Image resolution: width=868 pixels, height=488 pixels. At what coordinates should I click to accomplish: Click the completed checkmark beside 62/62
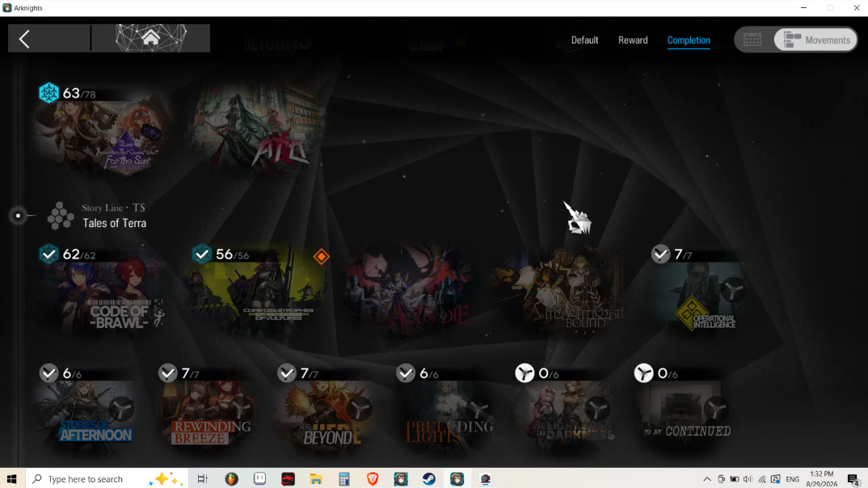click(48, 254)
